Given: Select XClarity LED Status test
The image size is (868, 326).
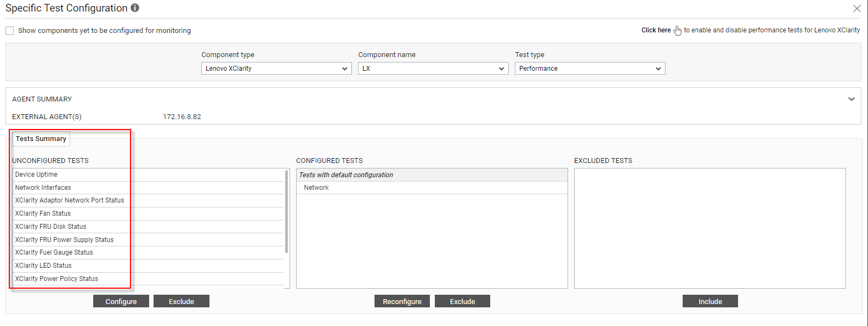Looking at the screenshot, I should pyautogui.click(x=148, y=266).
